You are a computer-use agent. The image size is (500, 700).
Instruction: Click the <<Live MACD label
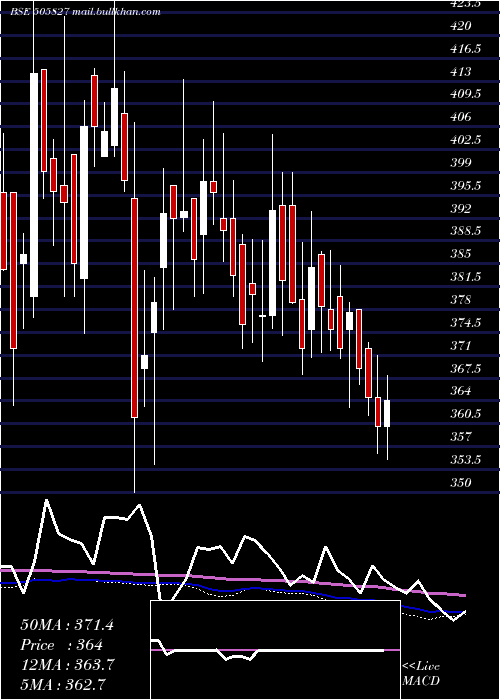click(x=421, y=673)
